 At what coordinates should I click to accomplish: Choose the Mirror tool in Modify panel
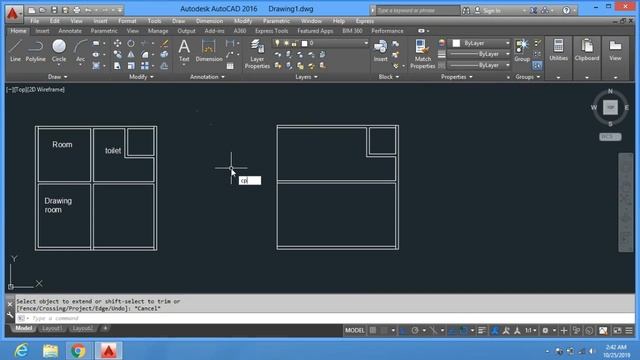click(x=131, y=54)
